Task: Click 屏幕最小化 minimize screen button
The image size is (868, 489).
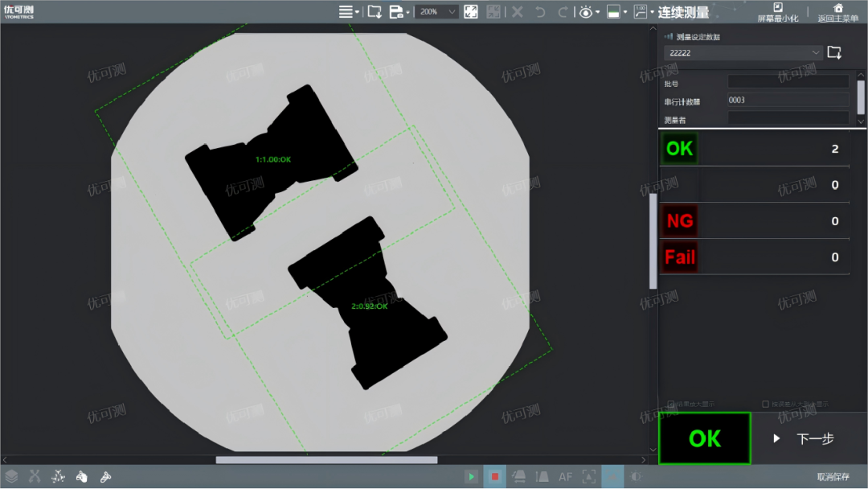Action: tap(777, 12)
